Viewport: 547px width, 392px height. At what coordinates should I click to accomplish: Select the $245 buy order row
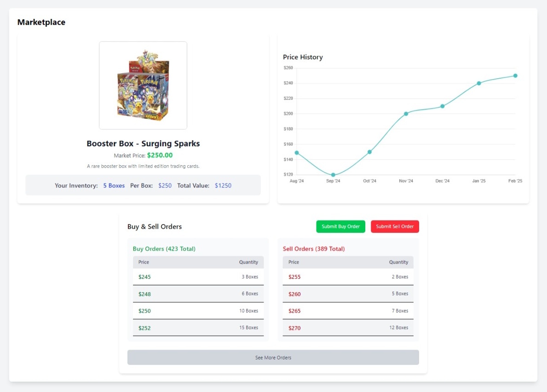(198, 277)
